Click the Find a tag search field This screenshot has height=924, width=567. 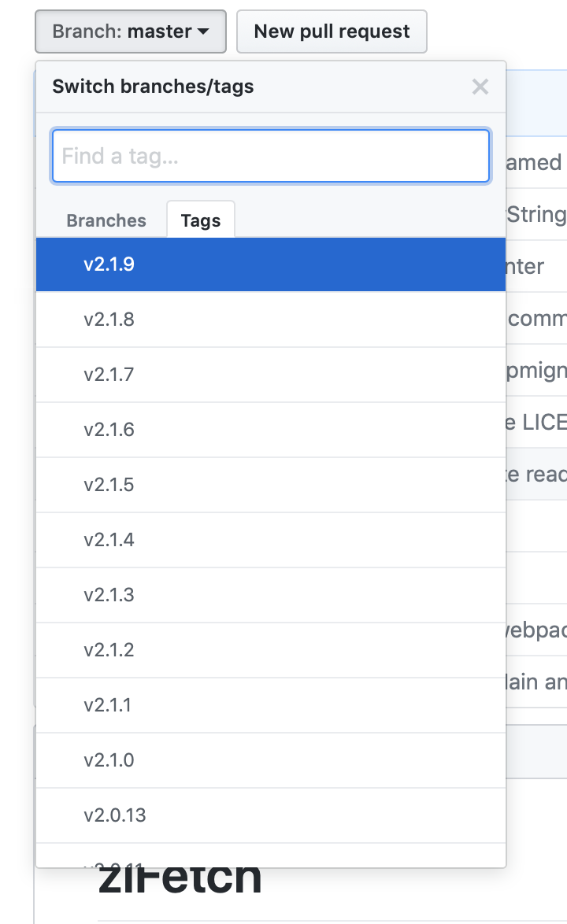[271, 156]
